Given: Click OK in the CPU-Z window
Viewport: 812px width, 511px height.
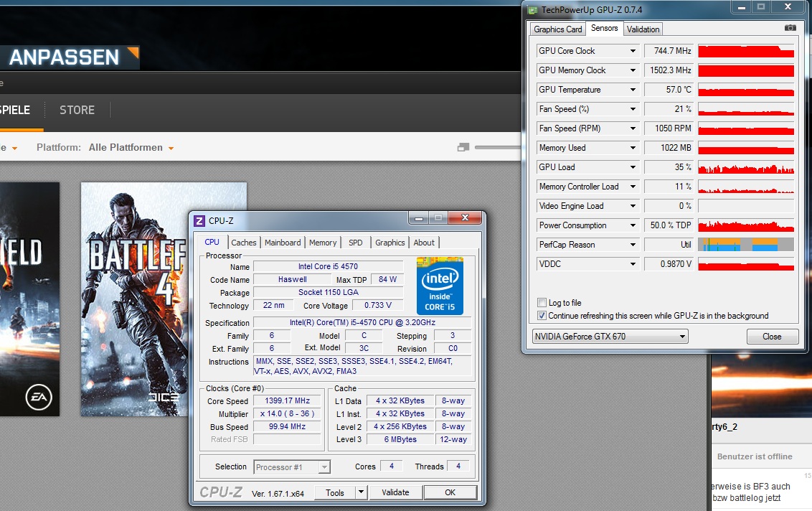Looking at the screenshot, I should tap(450, 492).
